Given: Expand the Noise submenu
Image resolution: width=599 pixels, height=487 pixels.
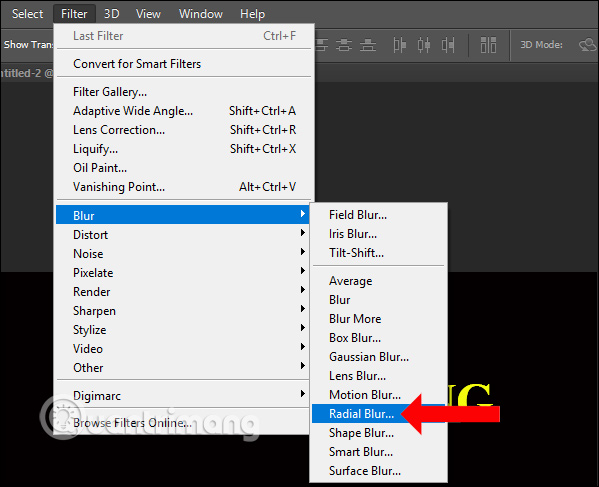Looking at the screenshot, I should 182,253.
